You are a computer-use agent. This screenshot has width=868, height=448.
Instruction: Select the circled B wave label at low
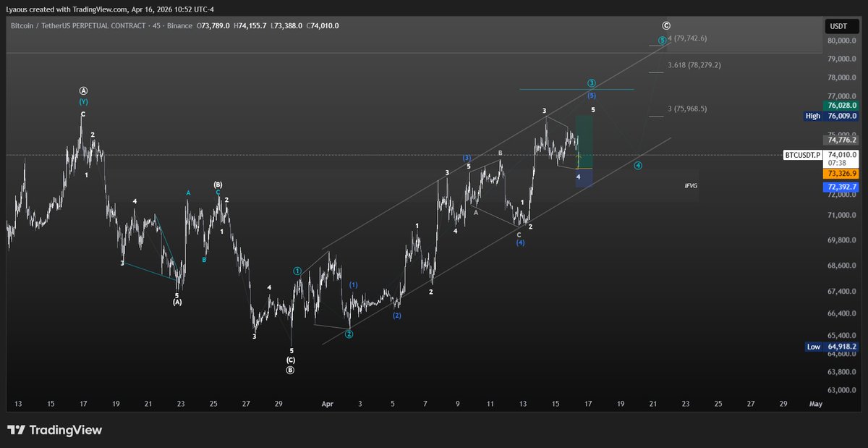(290, 370)
